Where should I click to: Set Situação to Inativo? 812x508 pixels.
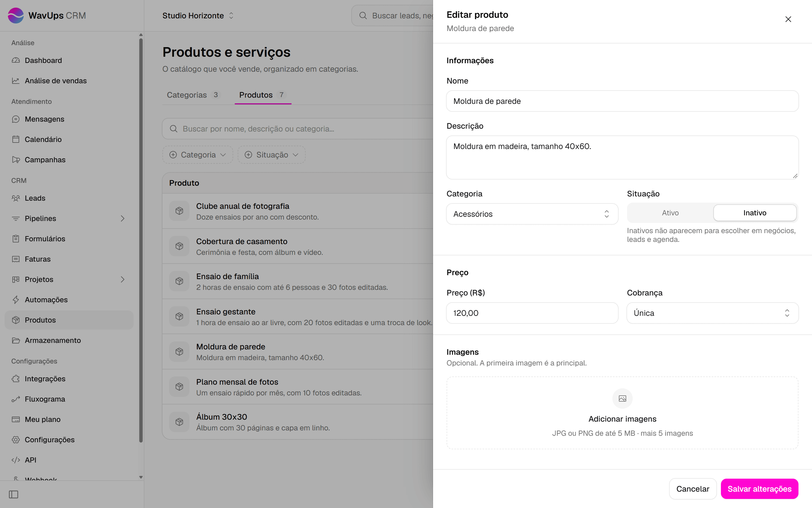pos(754,213)
